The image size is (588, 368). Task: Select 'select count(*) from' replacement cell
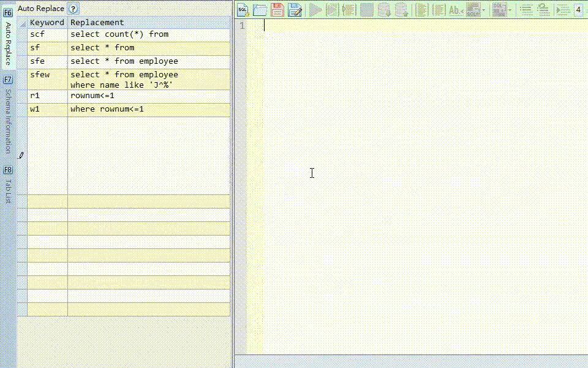tap(149, 35)
